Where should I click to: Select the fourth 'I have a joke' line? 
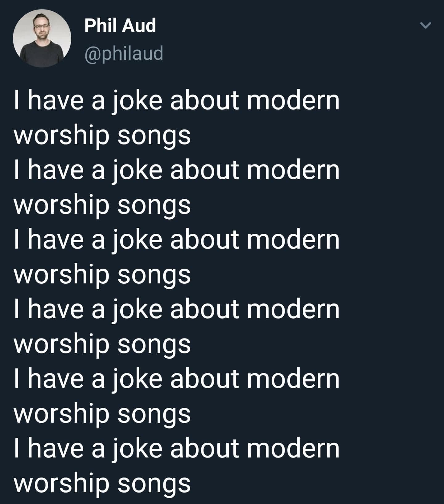(177, 309)
